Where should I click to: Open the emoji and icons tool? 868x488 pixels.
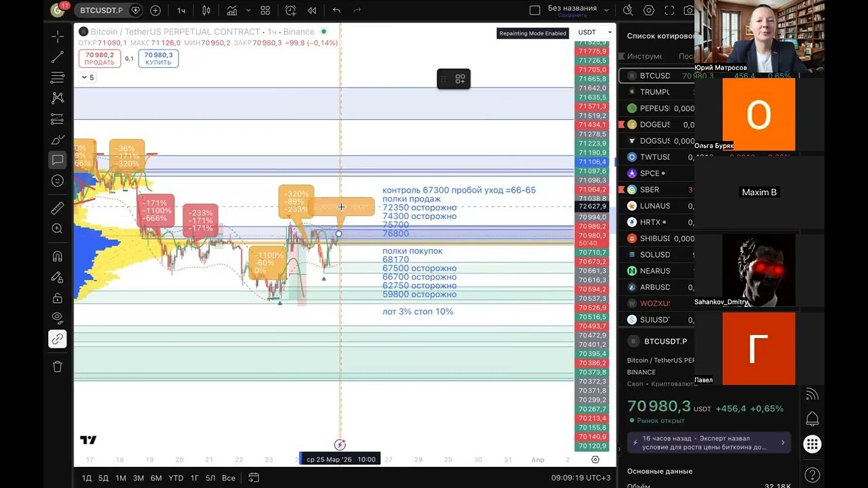[x=58, y=181]
